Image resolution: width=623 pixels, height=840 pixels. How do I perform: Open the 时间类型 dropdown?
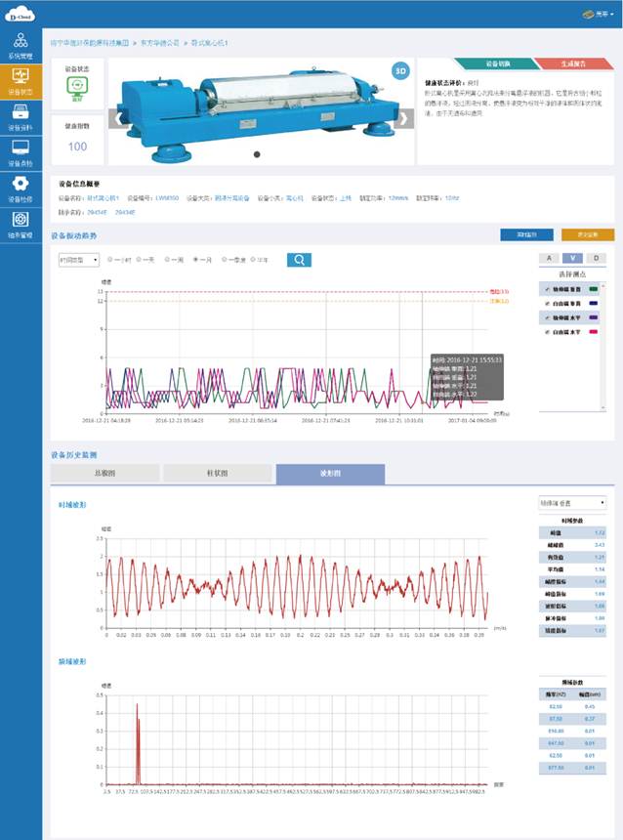(78, 260)
